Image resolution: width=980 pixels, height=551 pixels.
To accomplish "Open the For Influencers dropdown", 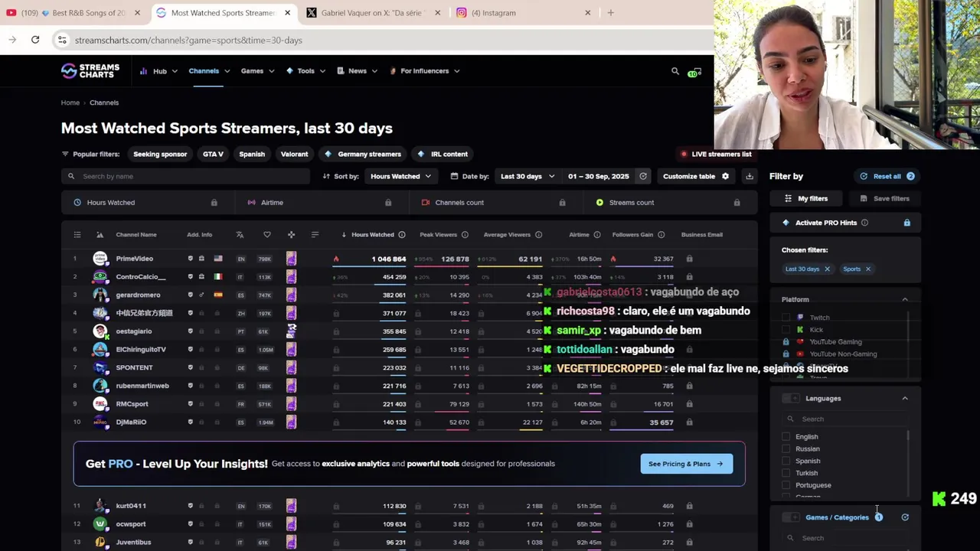I will pos(424,71).
